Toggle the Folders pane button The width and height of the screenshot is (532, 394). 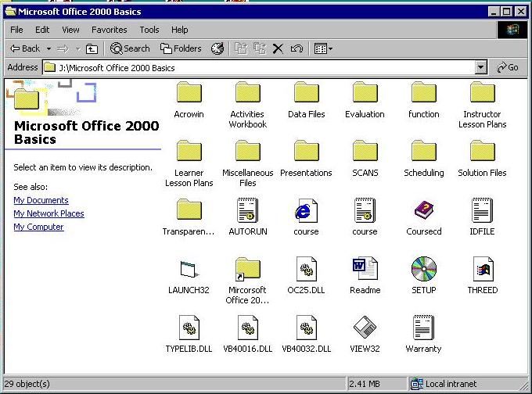click(181, 48)
